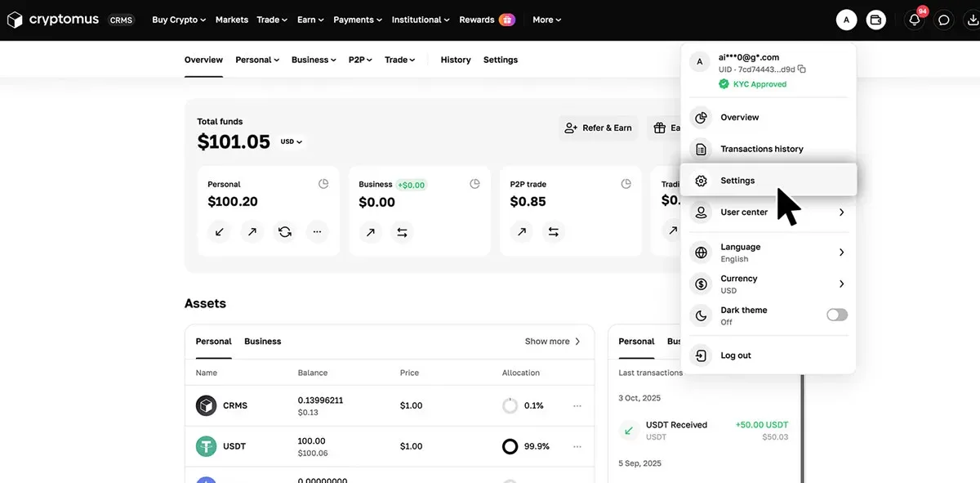Click the USDT allocation ring showing 99.9%

tap(510, 446)
